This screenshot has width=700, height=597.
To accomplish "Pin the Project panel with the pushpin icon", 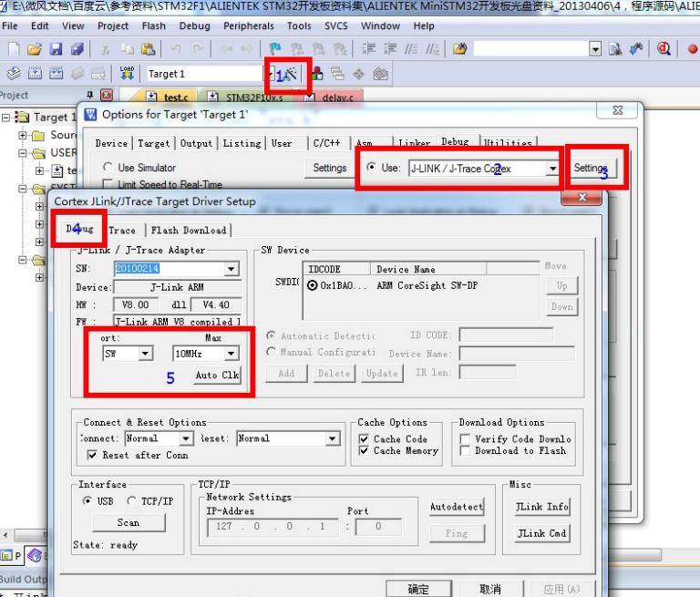I will (90, 95).
